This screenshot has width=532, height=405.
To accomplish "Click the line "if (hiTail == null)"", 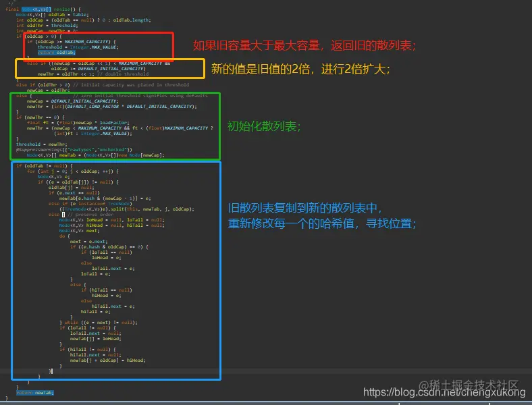I will [107, 290].
